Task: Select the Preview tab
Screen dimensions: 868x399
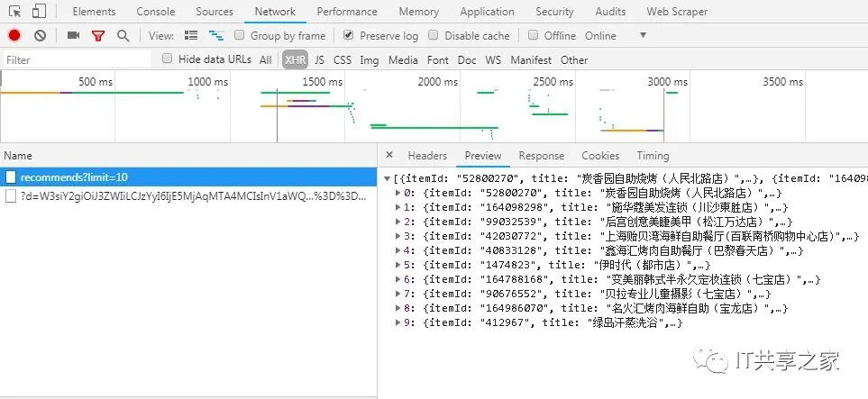Action: pos(483,156)
